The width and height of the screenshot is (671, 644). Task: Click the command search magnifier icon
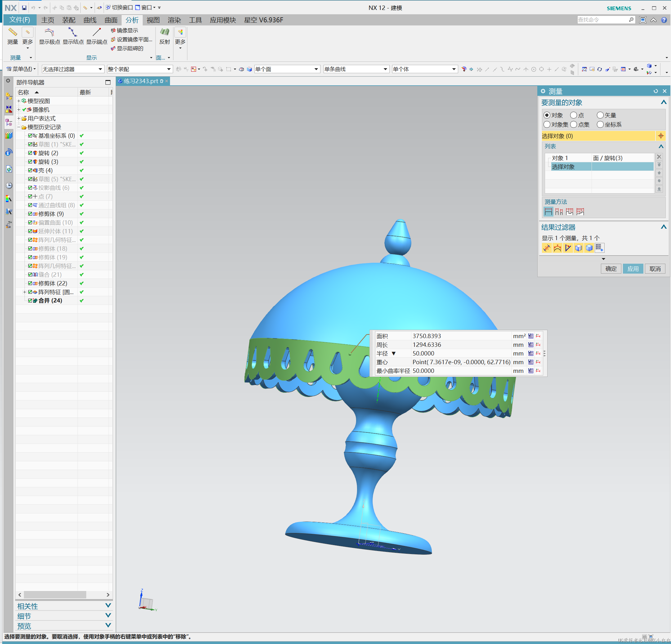pos(631,20)
